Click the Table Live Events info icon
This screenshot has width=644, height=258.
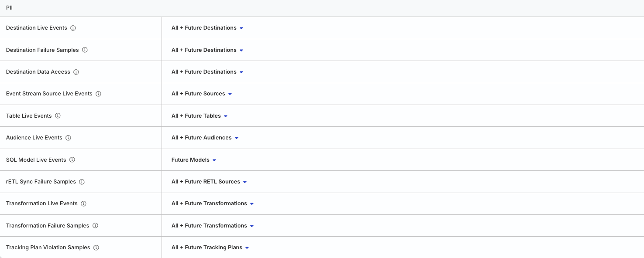[58, 116]
